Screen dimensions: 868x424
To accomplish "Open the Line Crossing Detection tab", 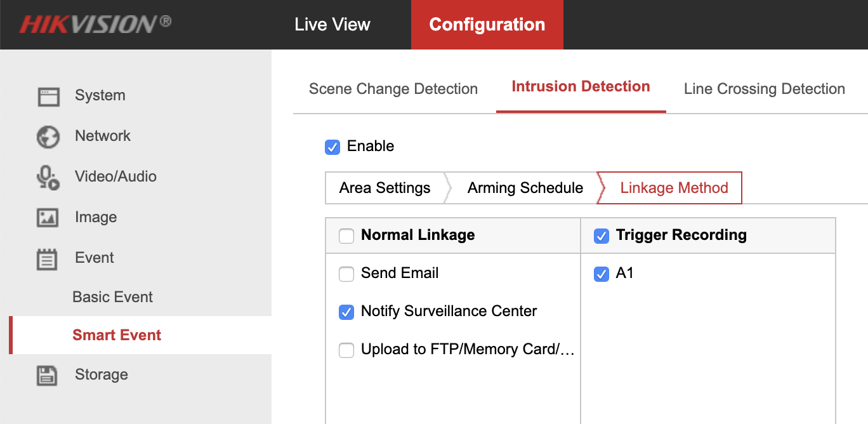I will click(764, 89).
